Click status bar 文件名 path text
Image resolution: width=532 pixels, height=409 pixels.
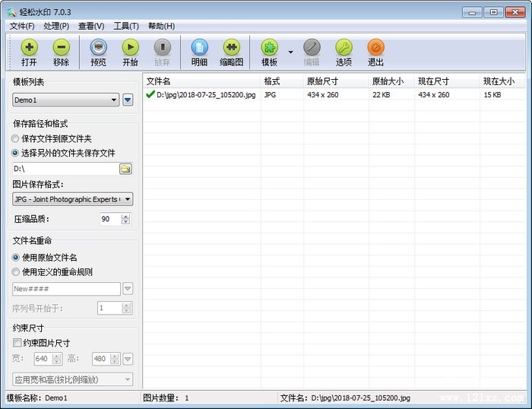345,398
